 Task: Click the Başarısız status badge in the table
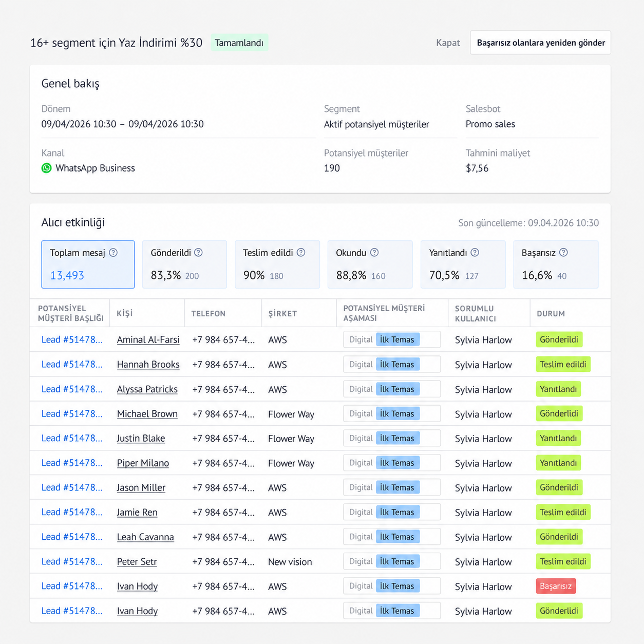click(x=556, y=586)
